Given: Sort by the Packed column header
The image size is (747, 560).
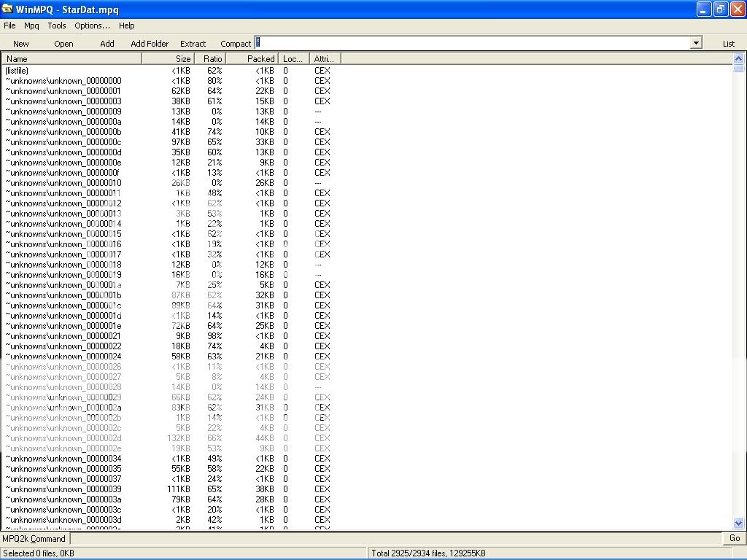Looking at the screenshot, I should 252,59.
